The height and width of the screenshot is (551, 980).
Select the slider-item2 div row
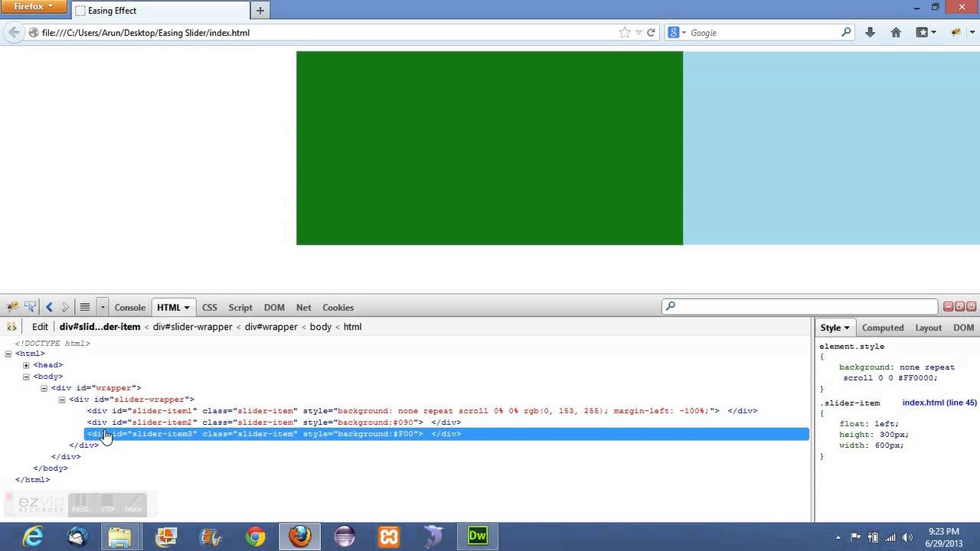274,422
